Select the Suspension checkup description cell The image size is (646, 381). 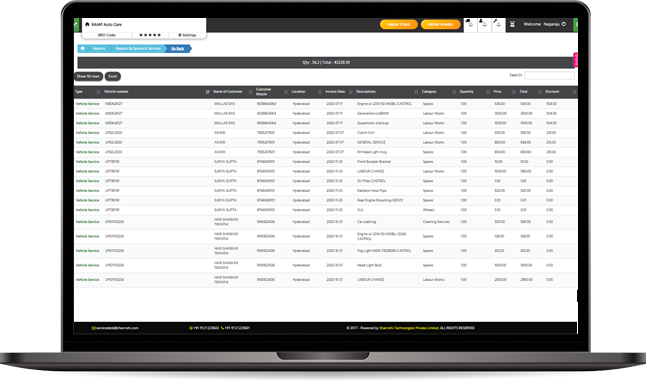[x=372, y=123]
